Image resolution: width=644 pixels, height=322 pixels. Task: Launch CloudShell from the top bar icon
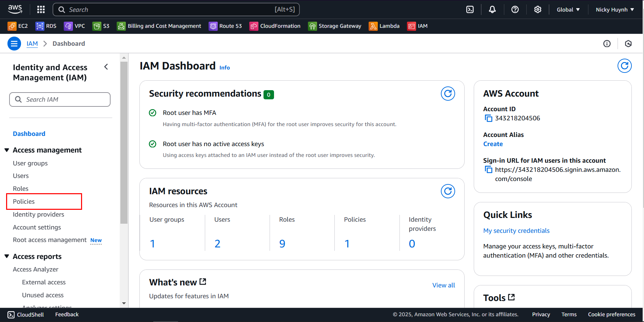[x=470, y=9]
